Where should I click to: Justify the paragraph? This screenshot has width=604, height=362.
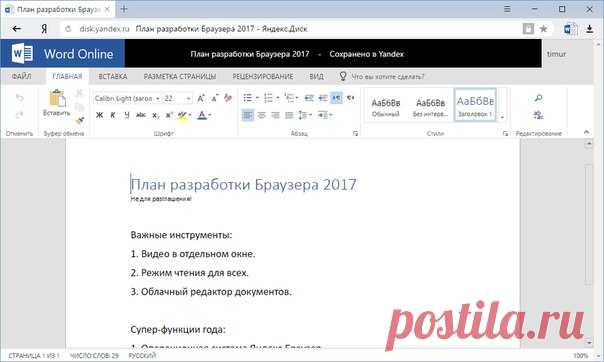(x=289, y=115)
